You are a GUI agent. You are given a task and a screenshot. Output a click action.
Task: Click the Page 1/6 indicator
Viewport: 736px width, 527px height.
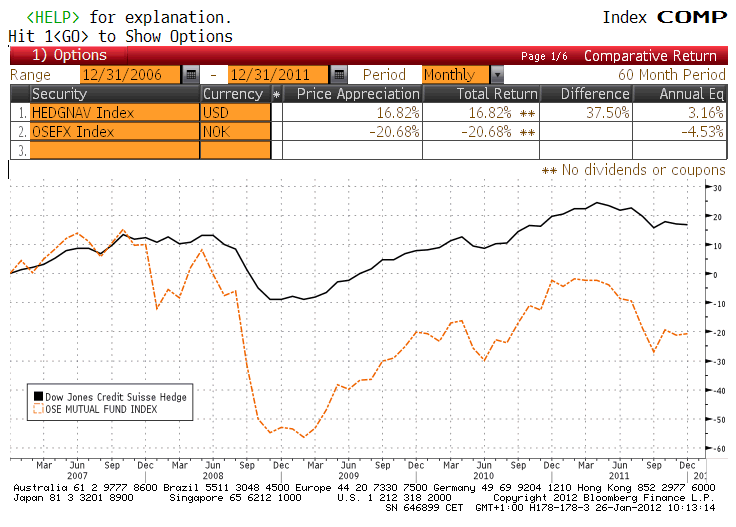pos(544,56)
